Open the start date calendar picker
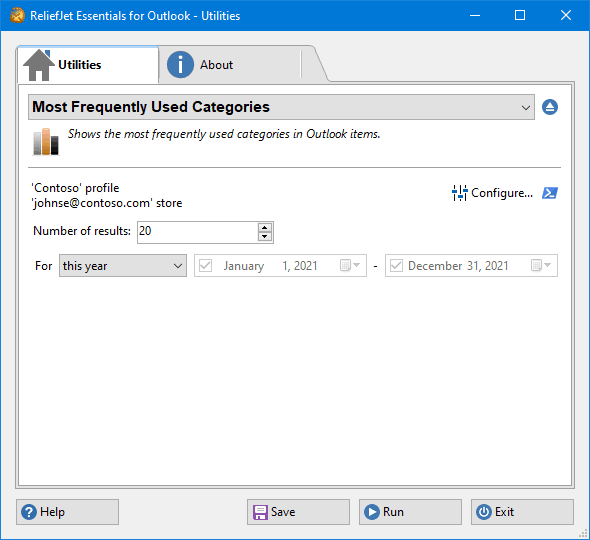The image size is (590, 540). pyautogui.click(x=350, y=265)
